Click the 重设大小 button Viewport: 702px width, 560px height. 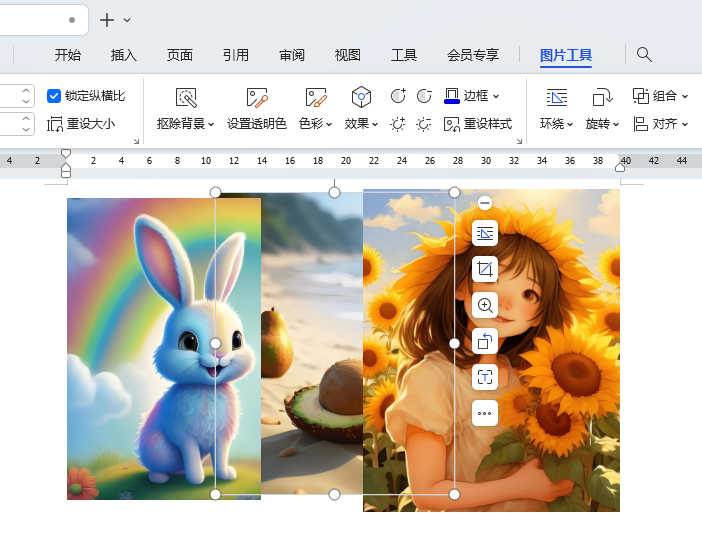pos(81,124)
